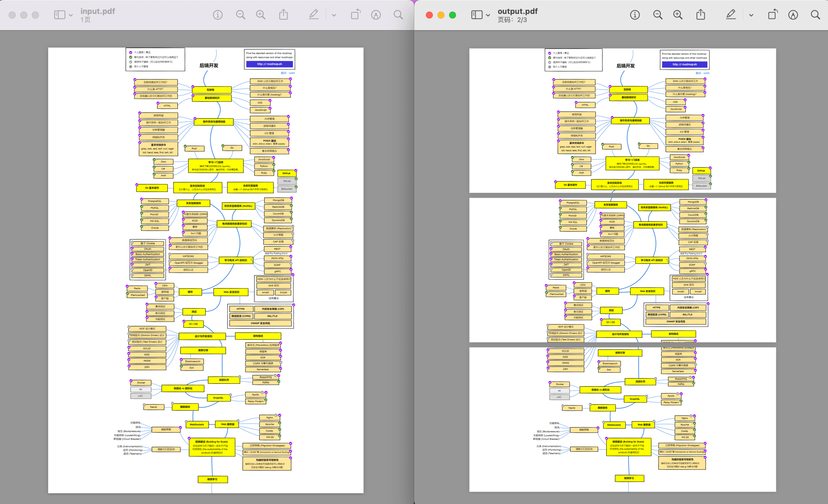
Task: Click the roadmap.sh link in input.pdf page
Action: coord(269,64)
